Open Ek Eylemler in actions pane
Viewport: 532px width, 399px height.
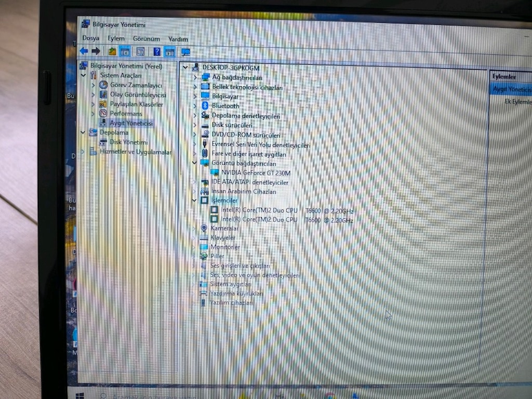coord(518,101)
